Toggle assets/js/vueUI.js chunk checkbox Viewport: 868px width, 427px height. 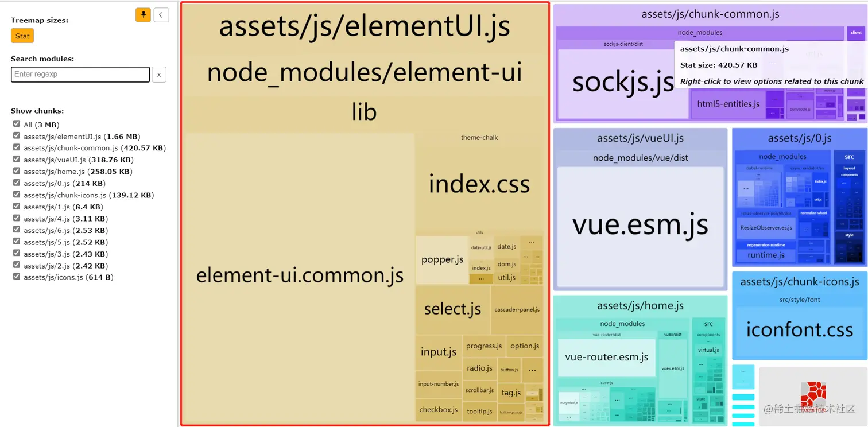coord(17,160)
